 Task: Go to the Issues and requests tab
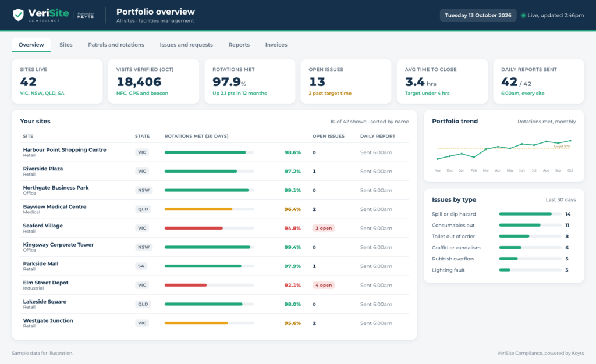point(186,45)
